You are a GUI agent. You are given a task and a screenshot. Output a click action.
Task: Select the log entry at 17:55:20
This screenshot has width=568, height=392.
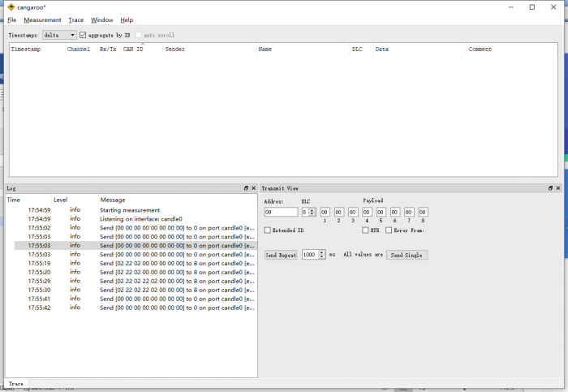pos(136,272)
